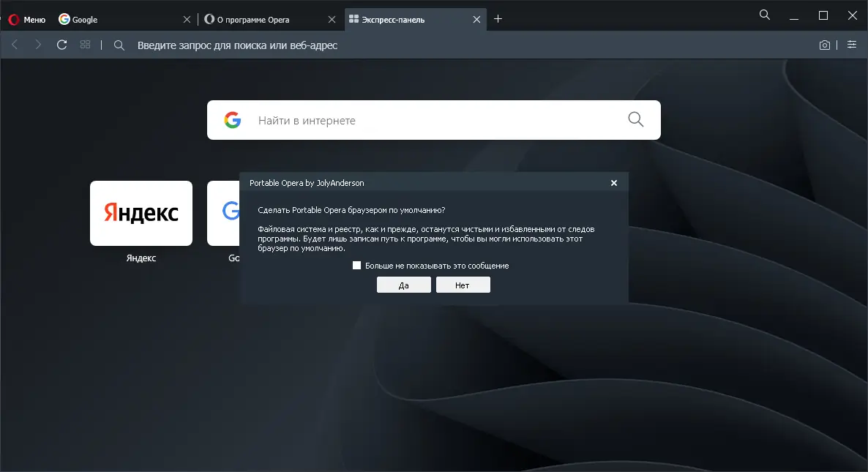Open the Google speed dial tile

(224, 213)
